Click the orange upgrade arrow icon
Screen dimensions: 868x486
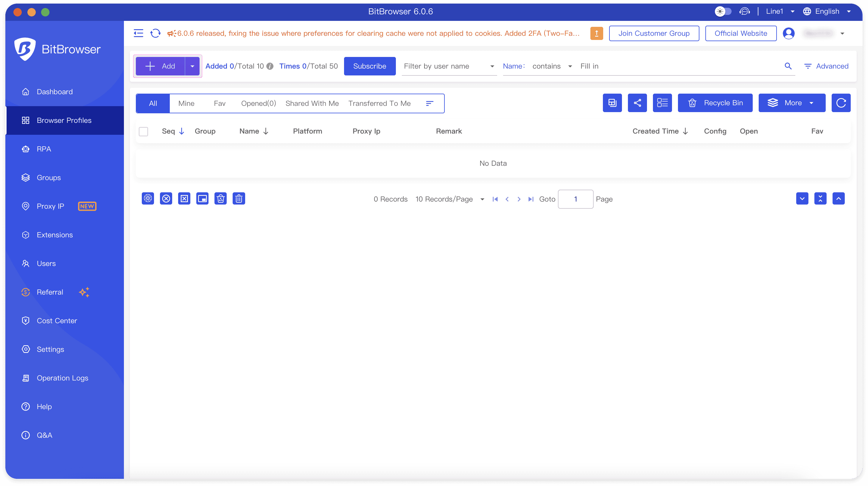pyautogui.click(x=596, y=33)
